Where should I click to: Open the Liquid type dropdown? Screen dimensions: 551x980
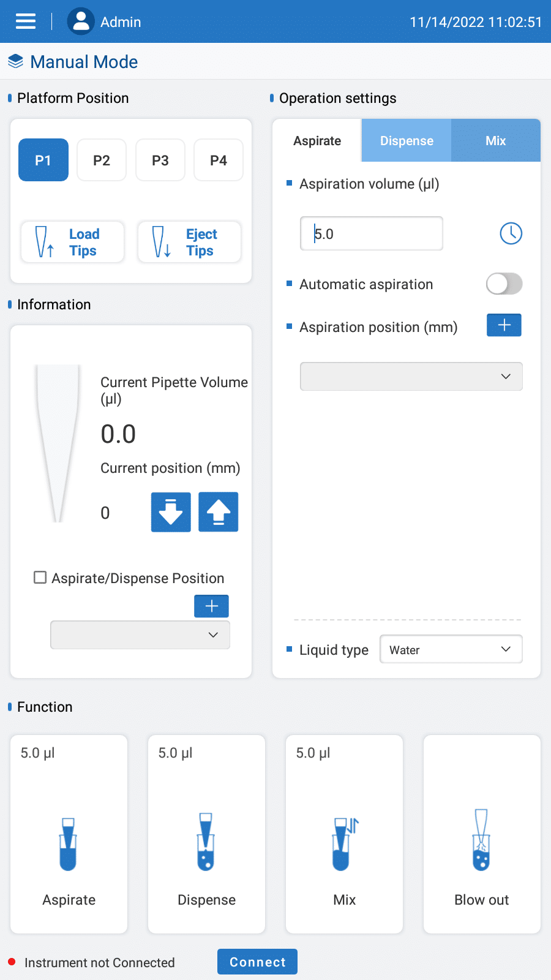(x=451, y=649)
